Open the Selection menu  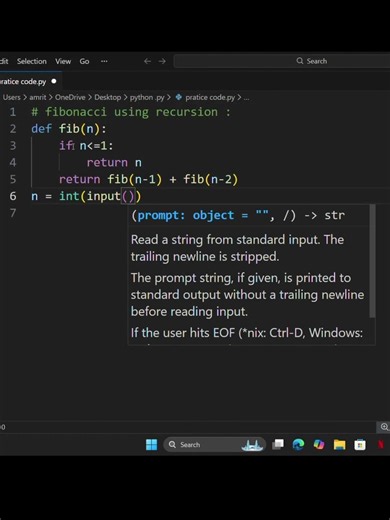32,61
